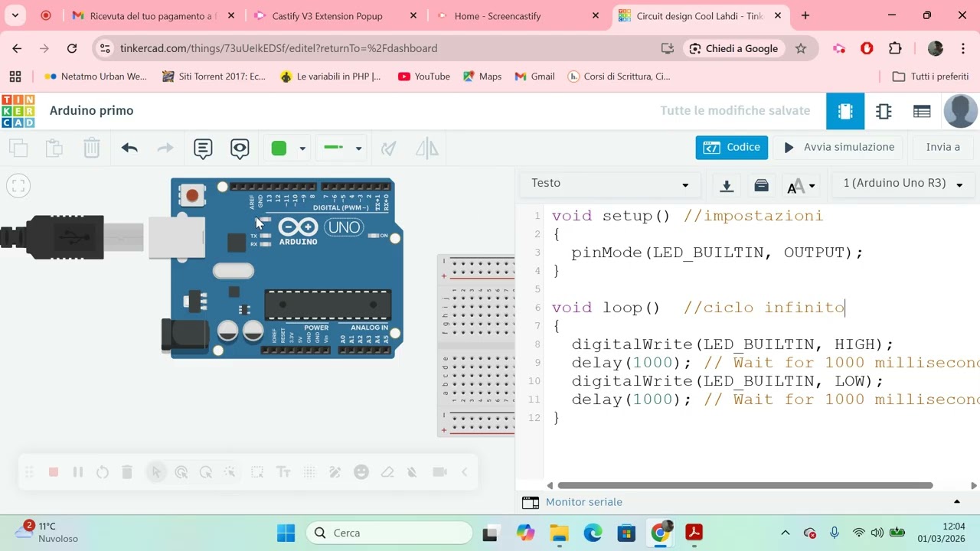
Task: Click Chiedi a Google button
Action: pos(733,48)
